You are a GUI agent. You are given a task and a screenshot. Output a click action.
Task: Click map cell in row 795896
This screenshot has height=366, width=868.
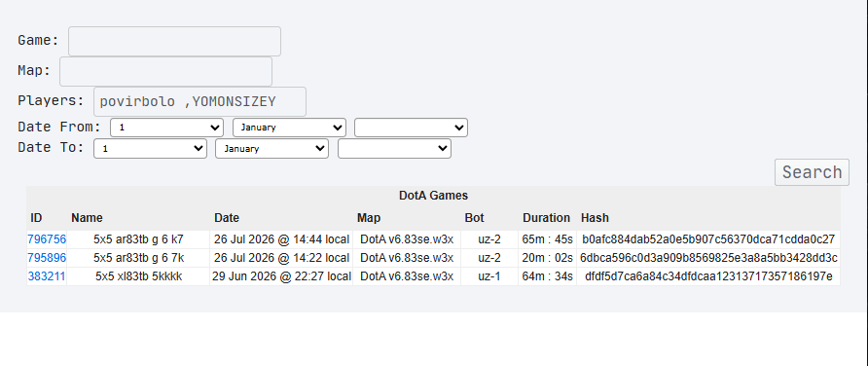407,258
